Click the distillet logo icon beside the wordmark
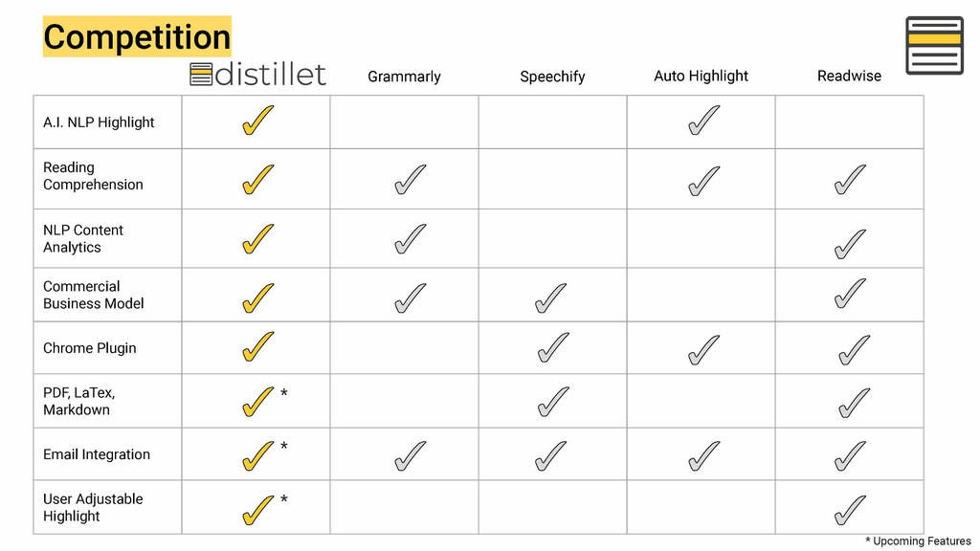 [x=201, y=74]
